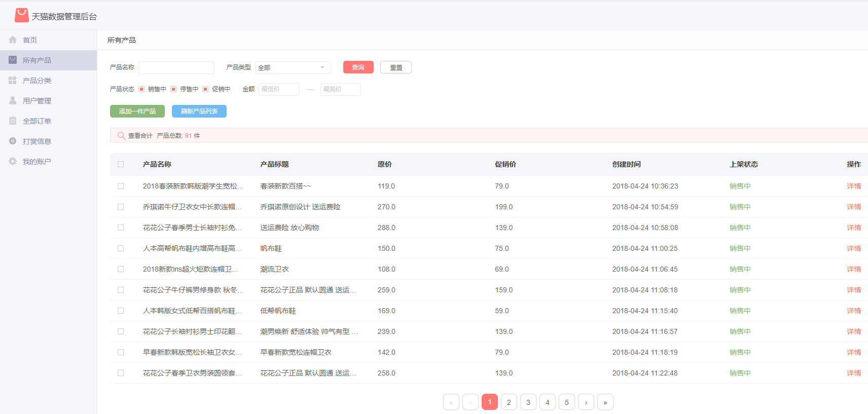This screenshot has height=414, width=868.
Task: Click the 原价 column header
Action: click(385, 164)
